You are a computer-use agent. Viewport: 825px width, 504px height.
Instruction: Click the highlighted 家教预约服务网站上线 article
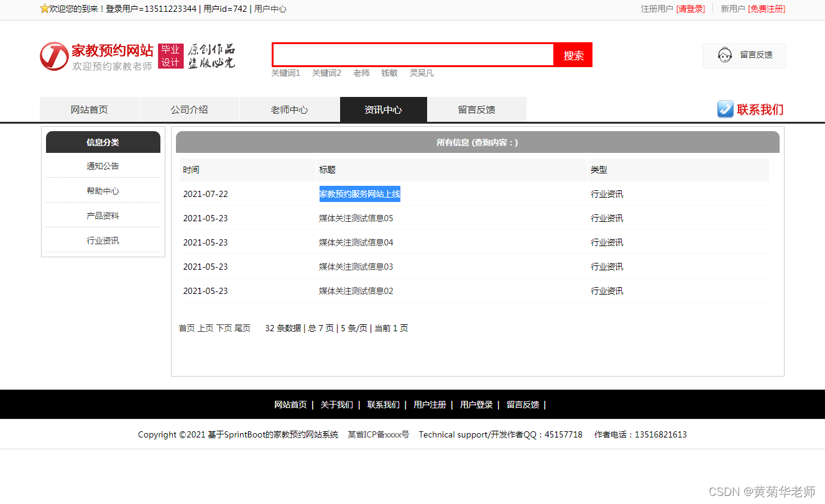359,193
